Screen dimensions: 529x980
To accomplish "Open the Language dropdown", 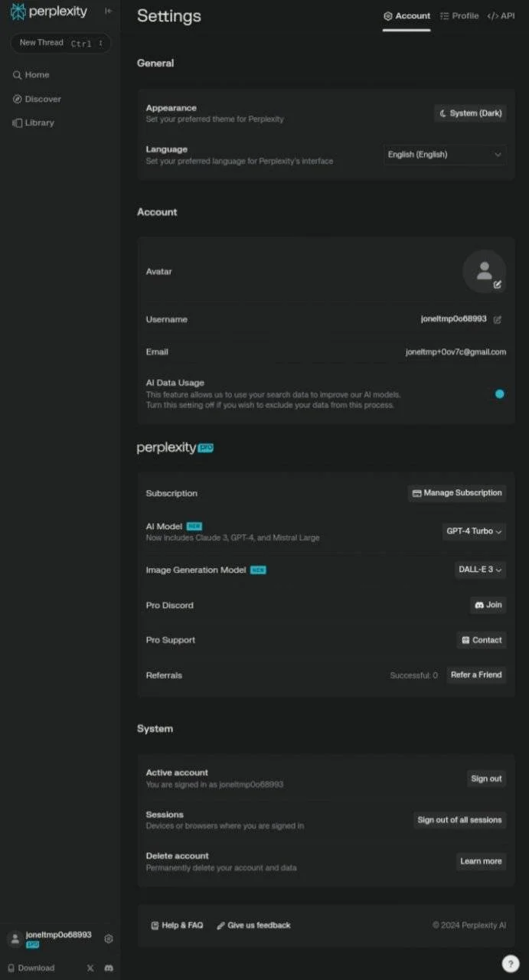I will 445,155.
